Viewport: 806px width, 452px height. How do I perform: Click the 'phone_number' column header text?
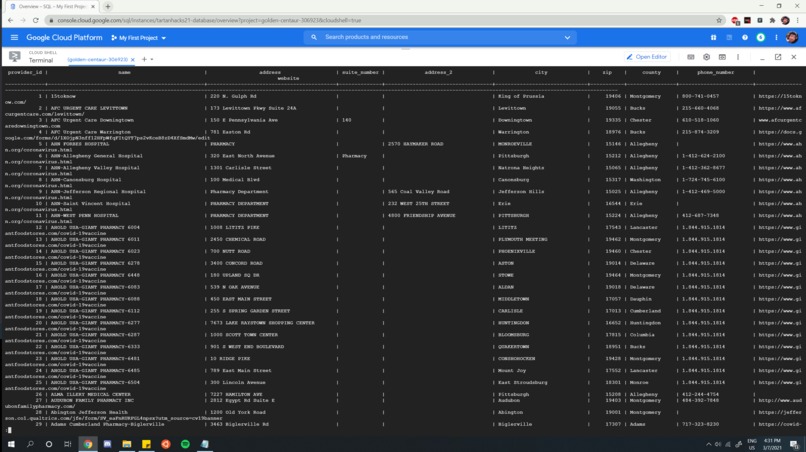point(715,73)
